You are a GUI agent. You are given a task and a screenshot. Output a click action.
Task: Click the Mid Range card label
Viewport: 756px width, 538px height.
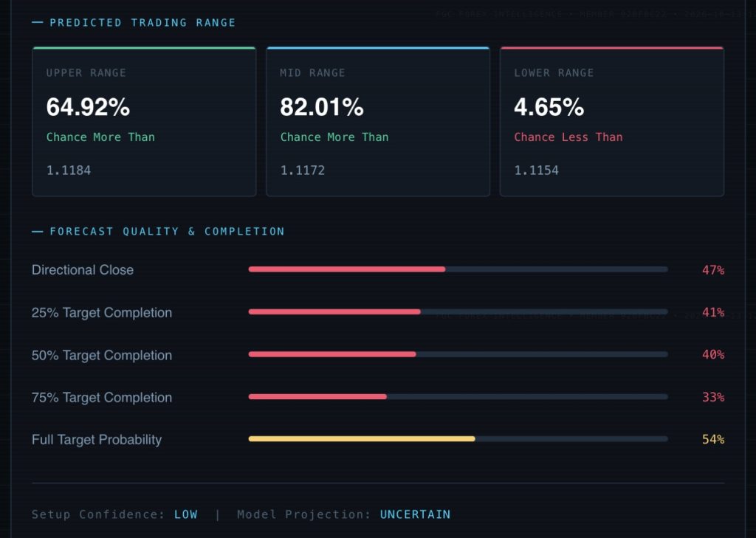click(x=312, y=73)
